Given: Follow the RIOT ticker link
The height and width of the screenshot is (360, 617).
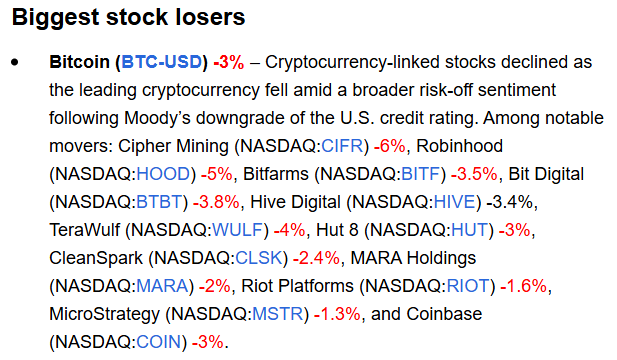Looking at the screenshot, I should (x=468, y=286).
